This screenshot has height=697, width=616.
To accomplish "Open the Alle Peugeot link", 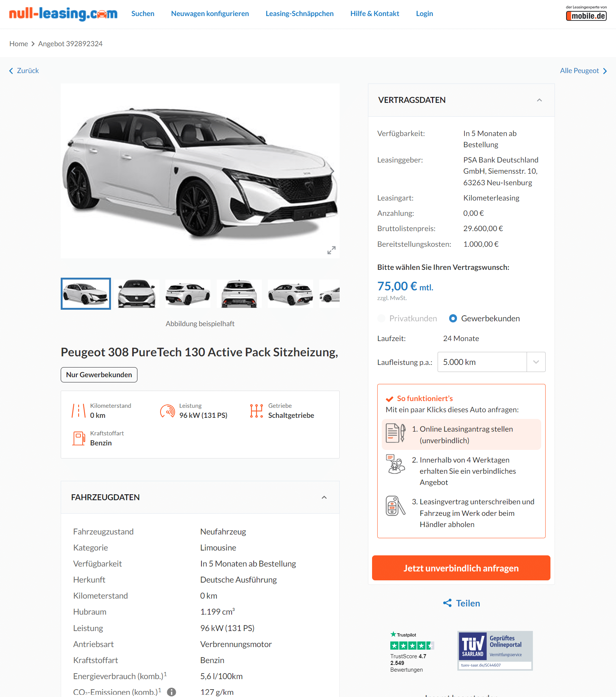I will click(583, 70).
